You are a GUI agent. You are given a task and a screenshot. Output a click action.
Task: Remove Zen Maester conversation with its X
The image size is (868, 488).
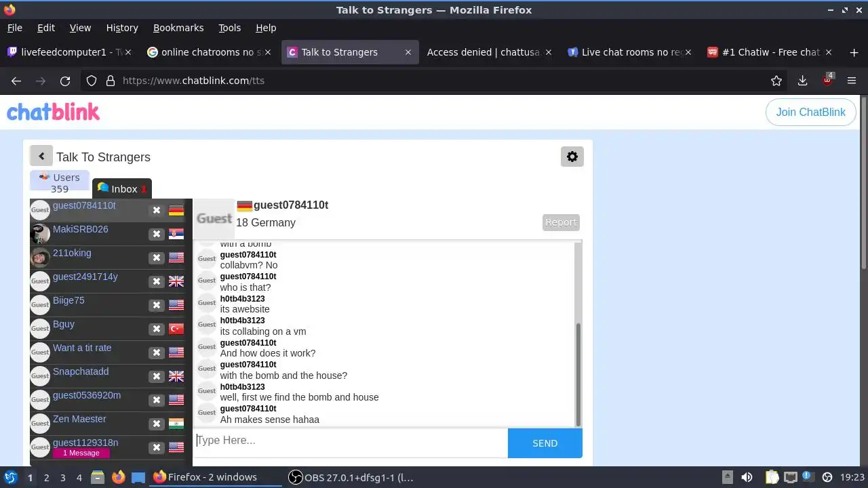click(157, 424)
